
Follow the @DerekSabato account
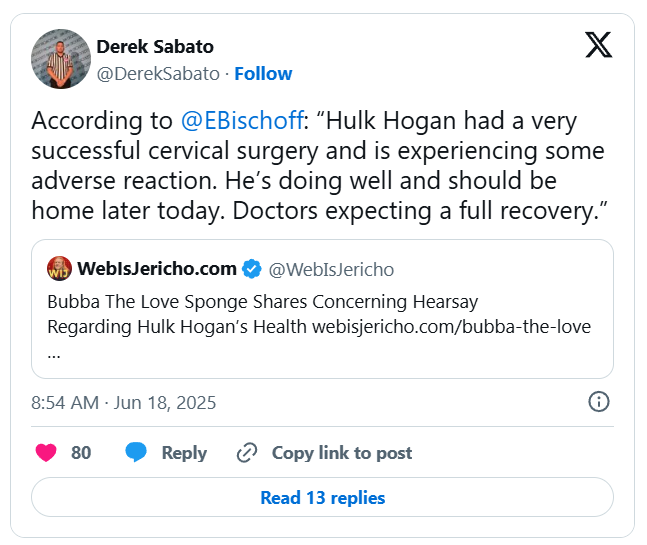263,73
